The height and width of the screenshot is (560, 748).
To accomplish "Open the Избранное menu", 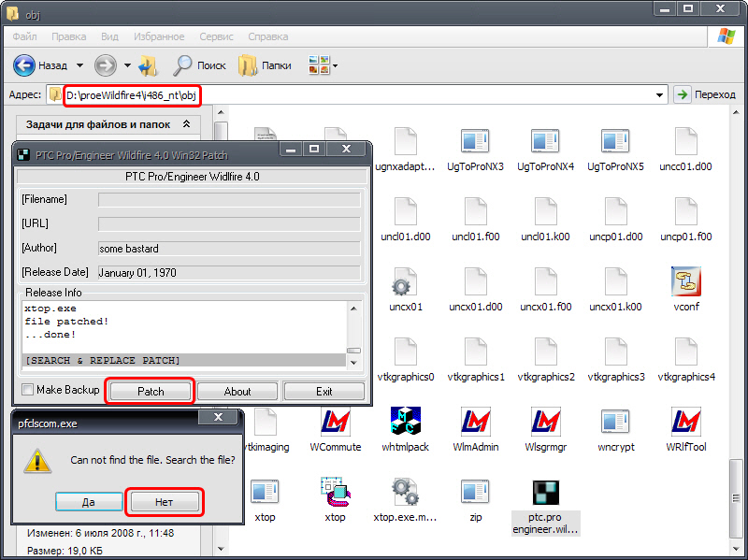I will [x=159, y=36].
